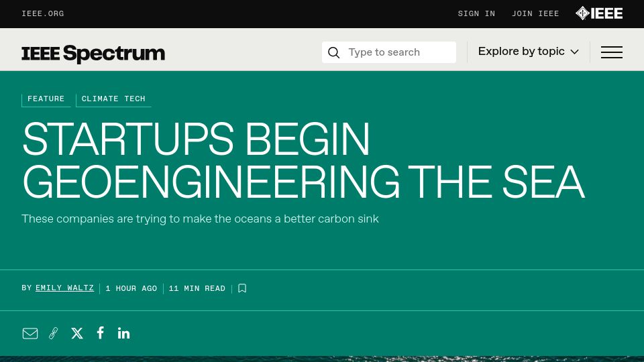Open the FEATURE tag
This screenshot has height=362, width=644.
46,99
